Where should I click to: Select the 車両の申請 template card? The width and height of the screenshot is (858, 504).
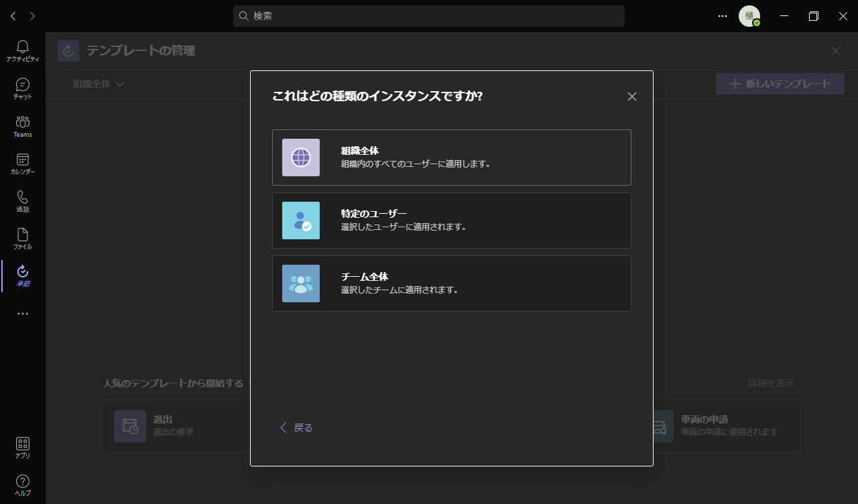(x=725, y=426)
